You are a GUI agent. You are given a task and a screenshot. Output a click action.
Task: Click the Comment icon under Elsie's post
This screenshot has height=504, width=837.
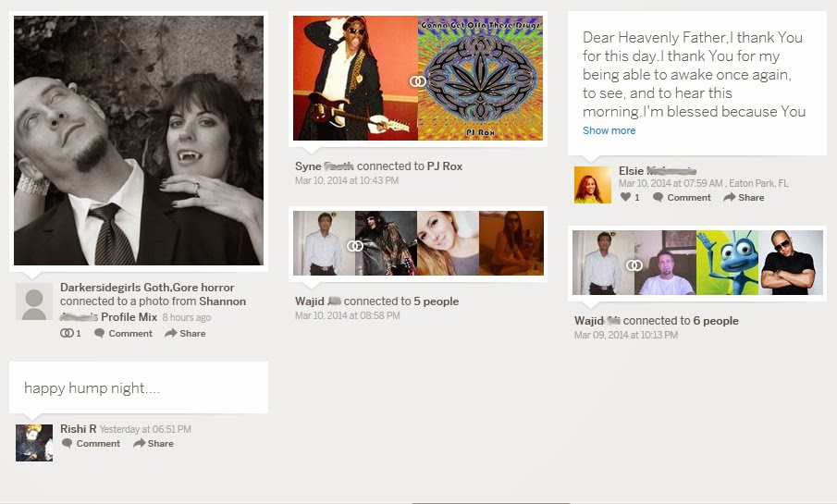click(659, 197)
